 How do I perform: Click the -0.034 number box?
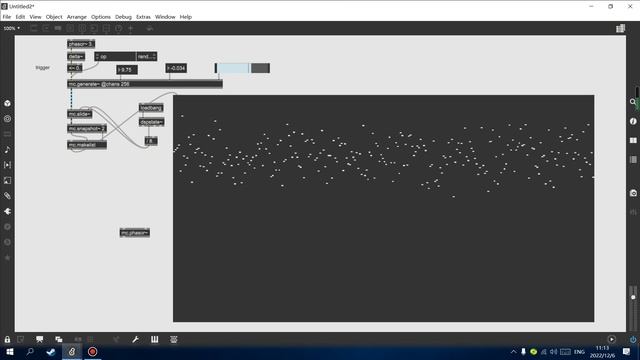tap(176, 68)
